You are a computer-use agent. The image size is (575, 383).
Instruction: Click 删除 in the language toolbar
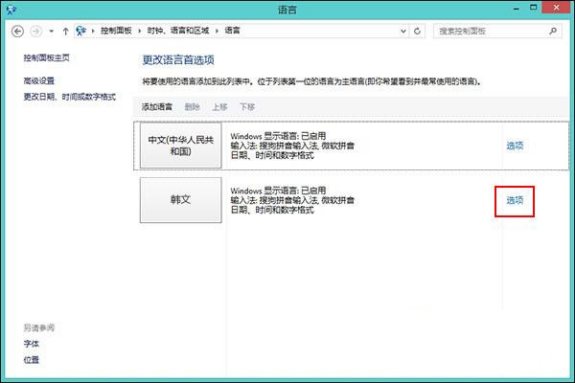(x=192, y=107)
